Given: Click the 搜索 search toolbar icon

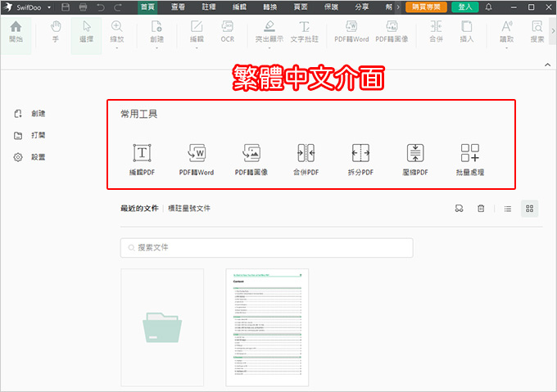Looking at the screenshot, I should [537, 32].
